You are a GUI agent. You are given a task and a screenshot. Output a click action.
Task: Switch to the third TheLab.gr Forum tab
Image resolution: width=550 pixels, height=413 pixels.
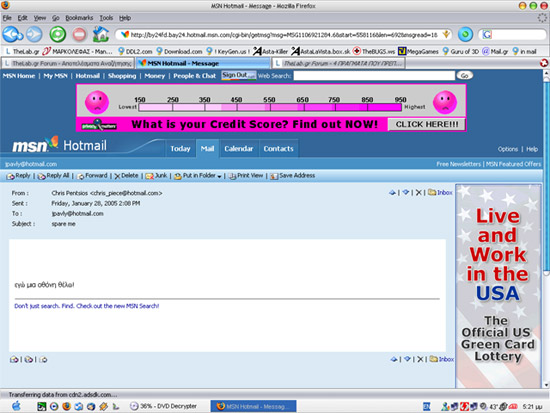(x=339, y=64)
